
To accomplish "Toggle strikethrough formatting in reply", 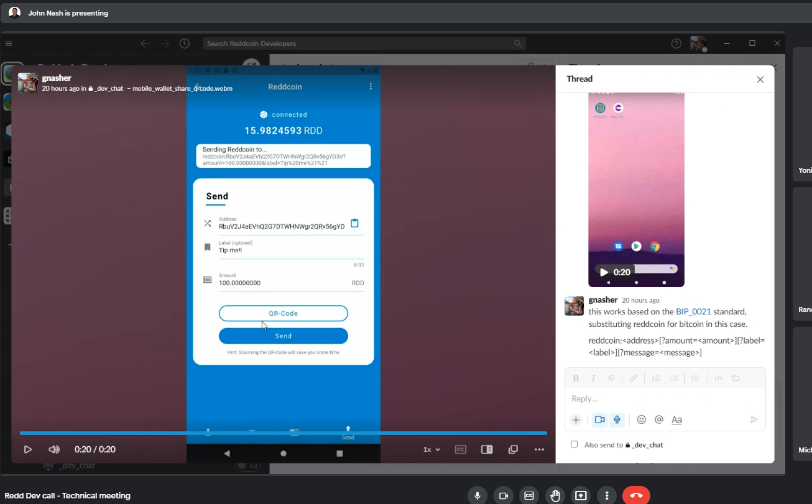I will tap(611, 378).
